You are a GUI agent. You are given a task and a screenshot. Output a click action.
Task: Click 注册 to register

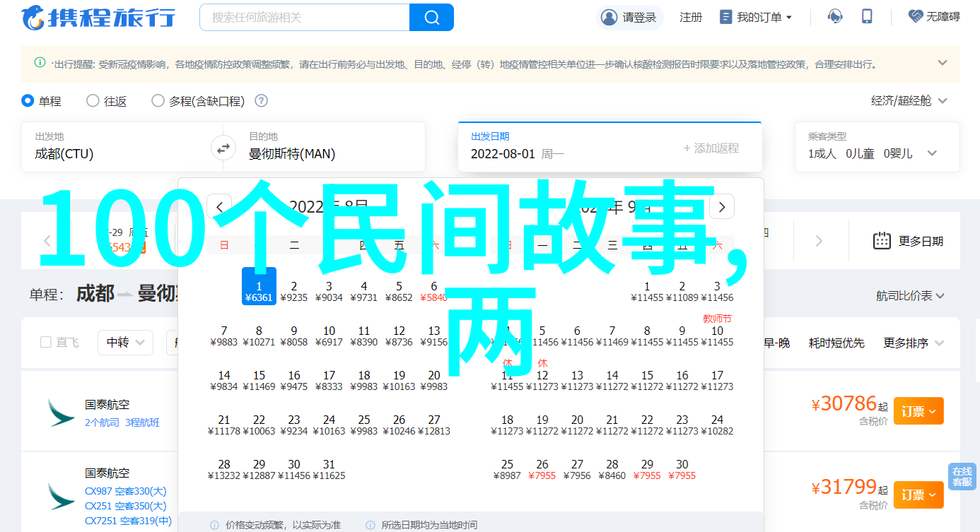tap(691, 17)
